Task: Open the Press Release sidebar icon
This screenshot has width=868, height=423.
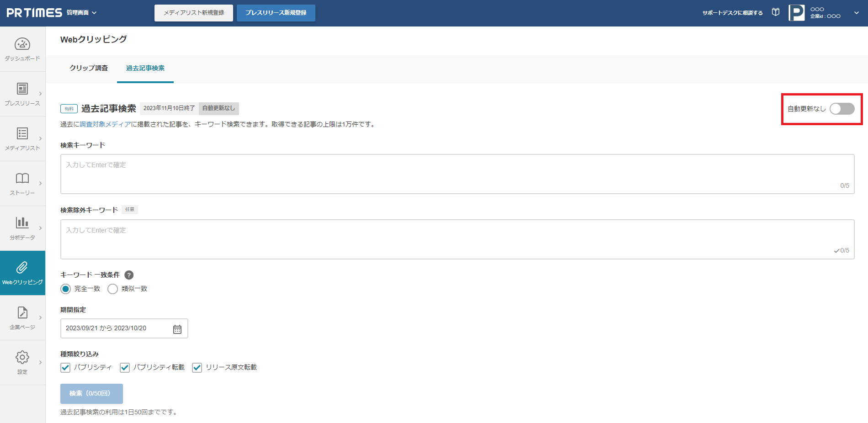Action: click(x=22, y=89)
